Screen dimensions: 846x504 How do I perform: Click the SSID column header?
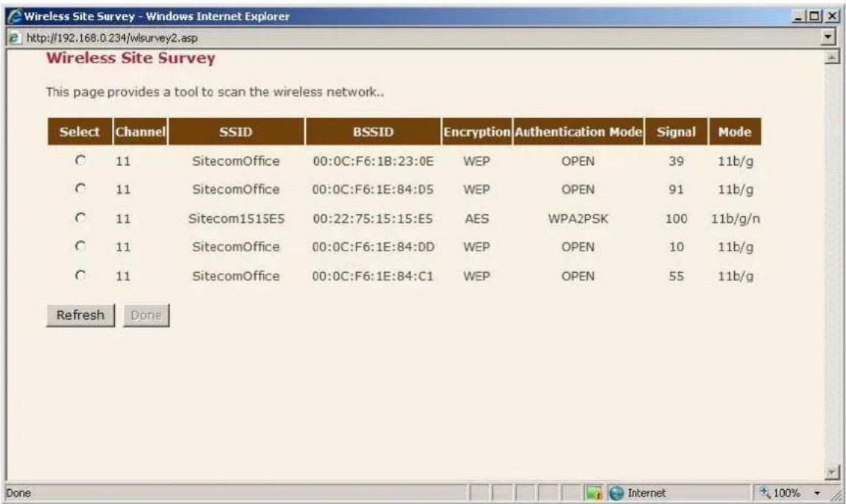(236, 131)
